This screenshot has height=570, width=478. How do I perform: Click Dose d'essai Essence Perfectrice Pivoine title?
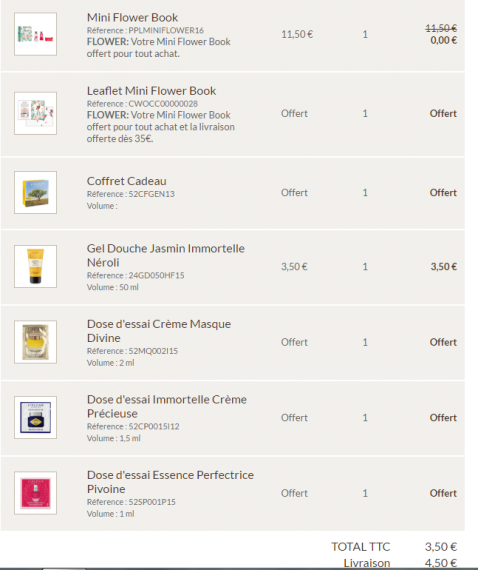click(170, 482)
